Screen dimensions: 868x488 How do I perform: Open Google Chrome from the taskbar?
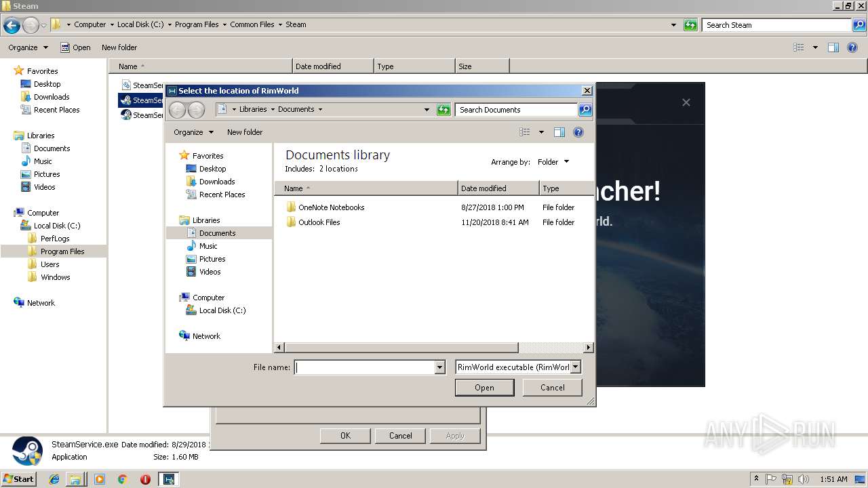(123, 479)
